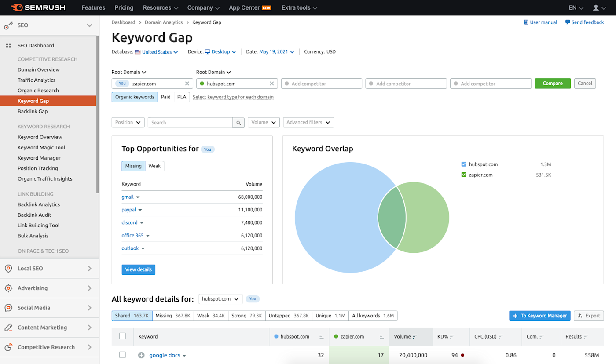
Task: Open the user account icon menu
Action: pyautogui.click(x=599, y=7)
